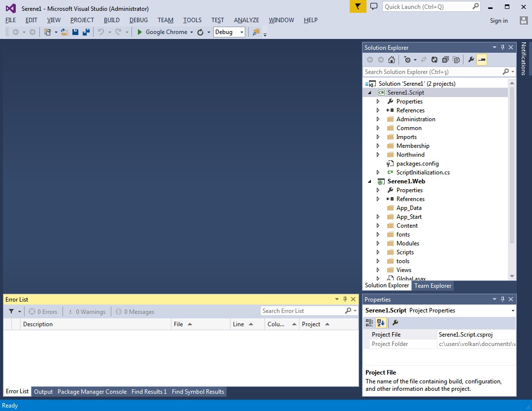Click the Open File toolbar icon

65,32
